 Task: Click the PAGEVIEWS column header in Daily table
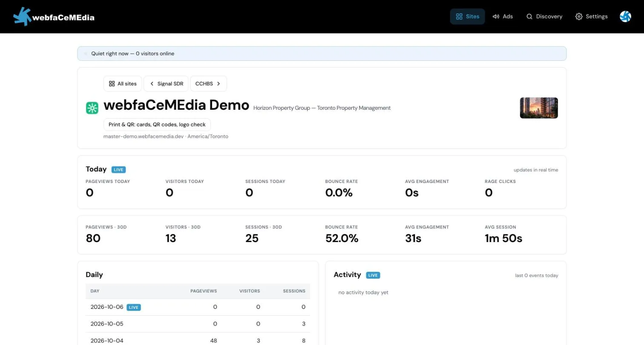(x=204, y=291)
